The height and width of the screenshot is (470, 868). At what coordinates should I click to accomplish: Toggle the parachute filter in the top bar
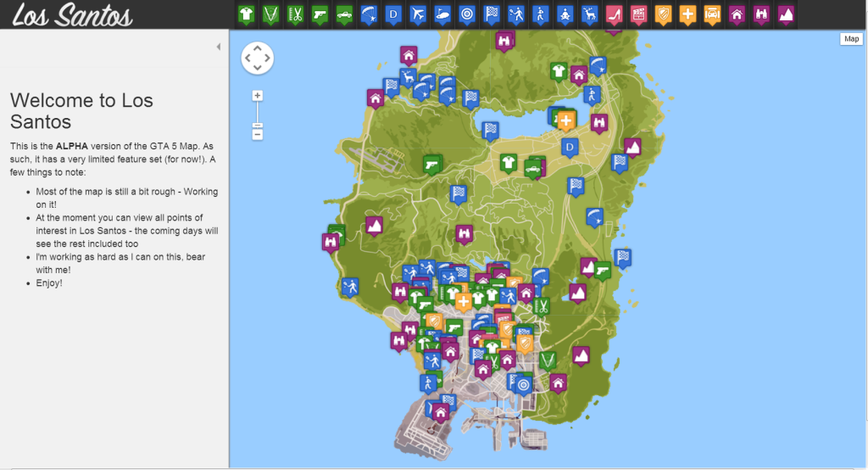tap(369, 14)
